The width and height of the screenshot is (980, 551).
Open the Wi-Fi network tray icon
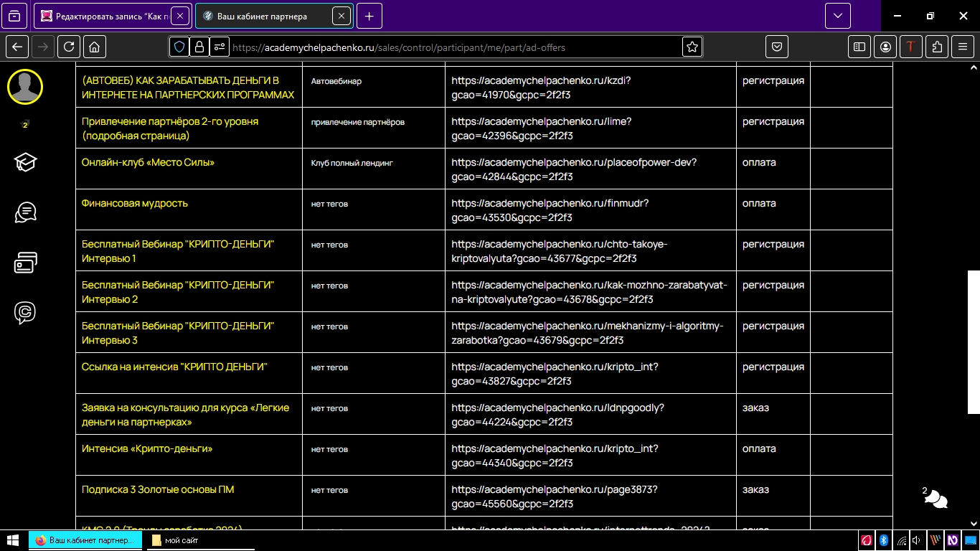(x=901, y=540)
